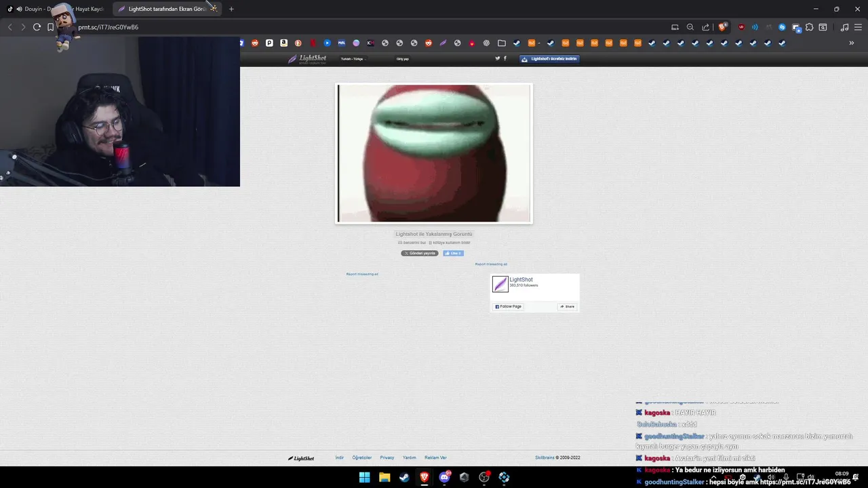This screenshot has width=868, height=488.
Task: Open a new browser tab
Action: tap(231, 9)
